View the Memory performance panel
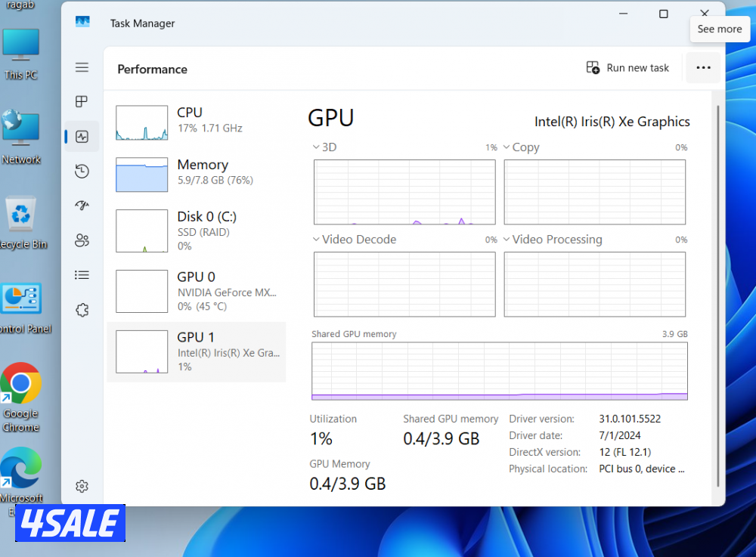Viewport: 756px width, 557px height. [197, 172]
